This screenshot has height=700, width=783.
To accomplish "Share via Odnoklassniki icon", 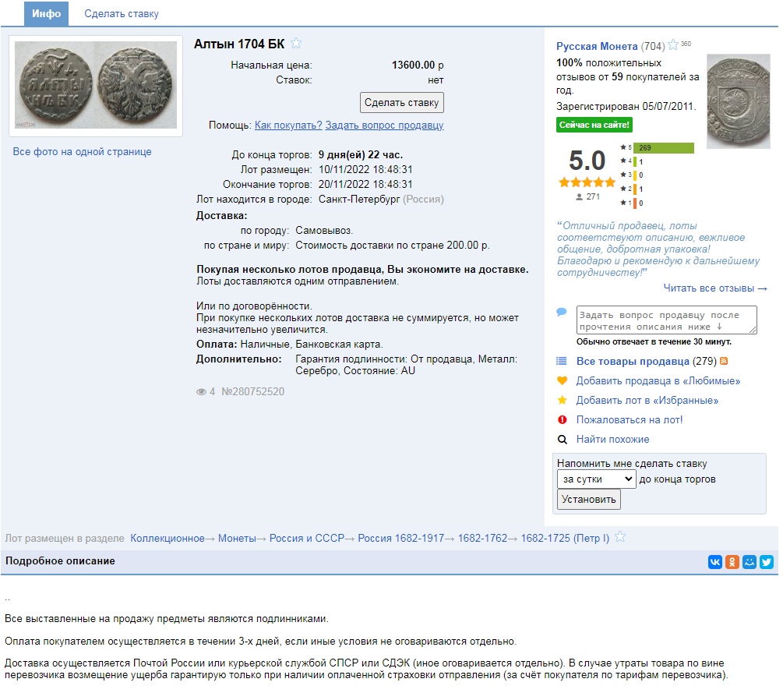I will pos(732,562).
